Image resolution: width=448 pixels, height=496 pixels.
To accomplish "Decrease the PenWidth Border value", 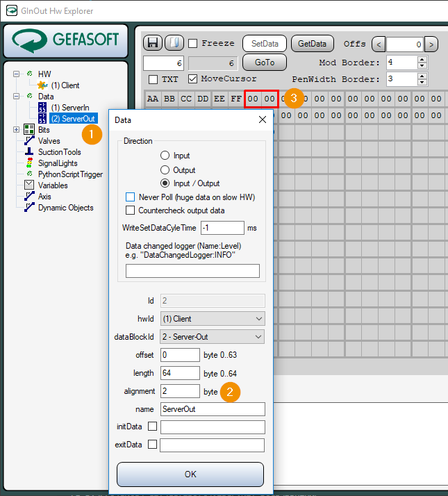I will [x=422, y=82].
